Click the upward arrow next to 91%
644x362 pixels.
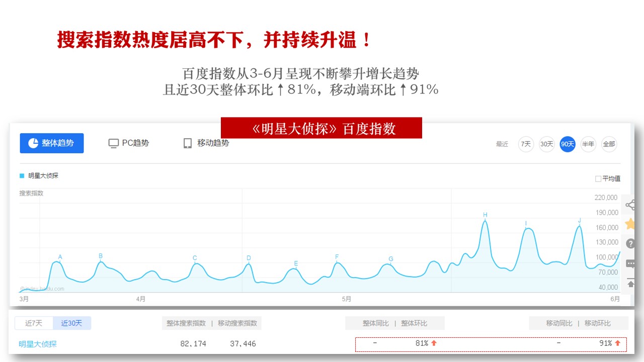(x=617, y=343)
